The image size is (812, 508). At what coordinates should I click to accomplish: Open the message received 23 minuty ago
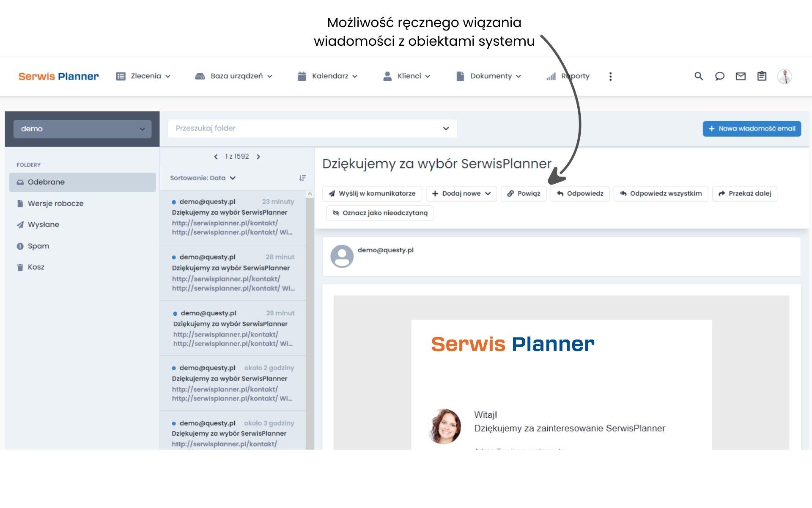(x=233, y=217)
